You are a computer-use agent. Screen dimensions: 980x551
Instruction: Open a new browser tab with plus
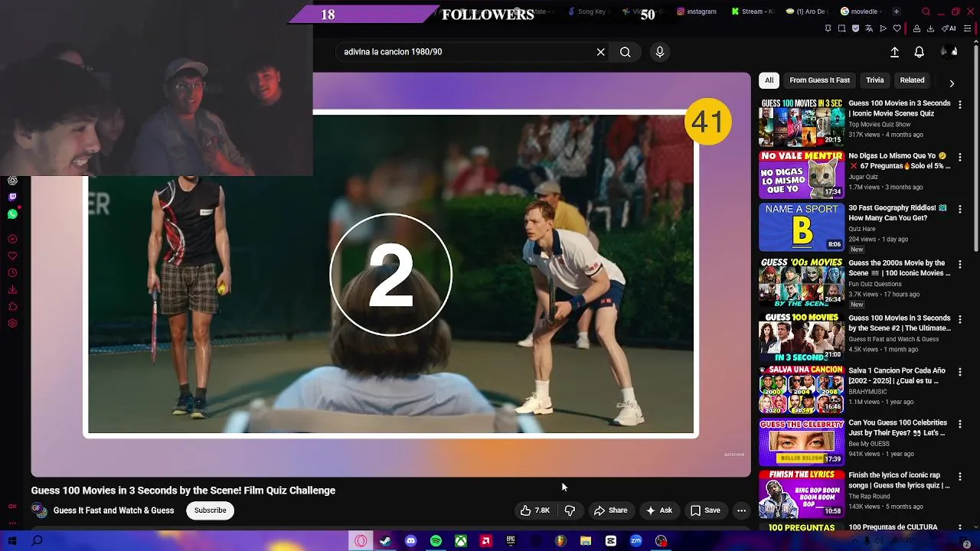(896, 11)
